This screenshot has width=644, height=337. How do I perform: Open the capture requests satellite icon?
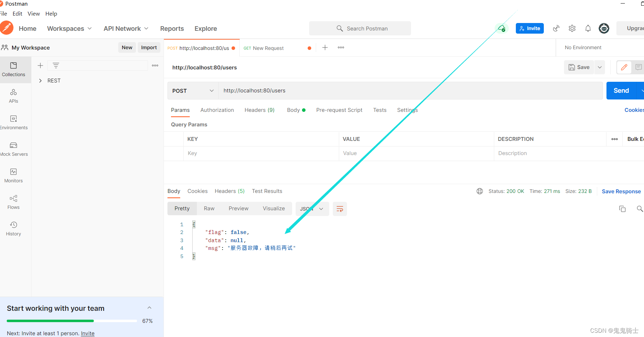pyautogui.click(x=556, y=28)
